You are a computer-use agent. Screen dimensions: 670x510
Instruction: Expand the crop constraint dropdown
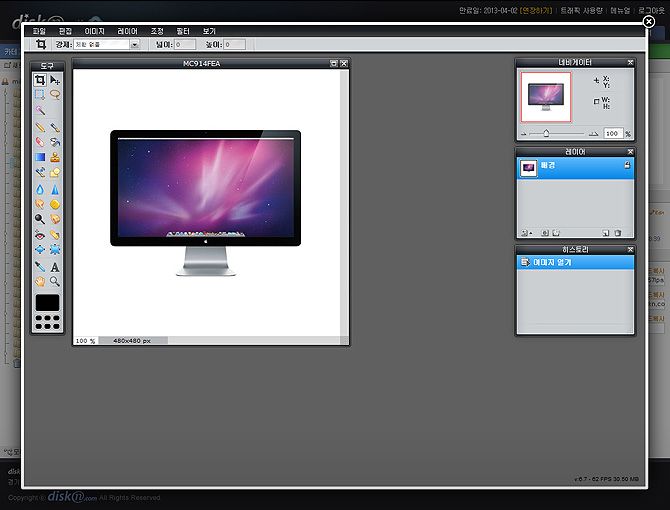point(135,44)
